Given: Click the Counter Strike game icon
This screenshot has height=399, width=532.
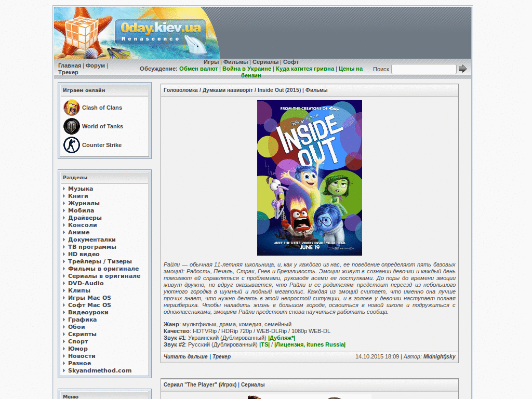Looking at the screenshot, I should point(72,145).
